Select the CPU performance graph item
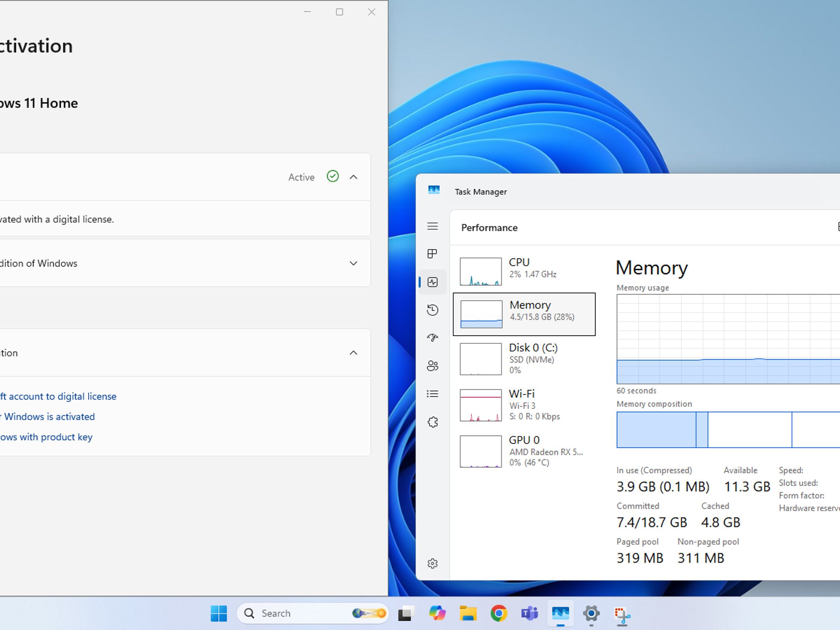The image size is (840, 630). click(x=524, y=271)
